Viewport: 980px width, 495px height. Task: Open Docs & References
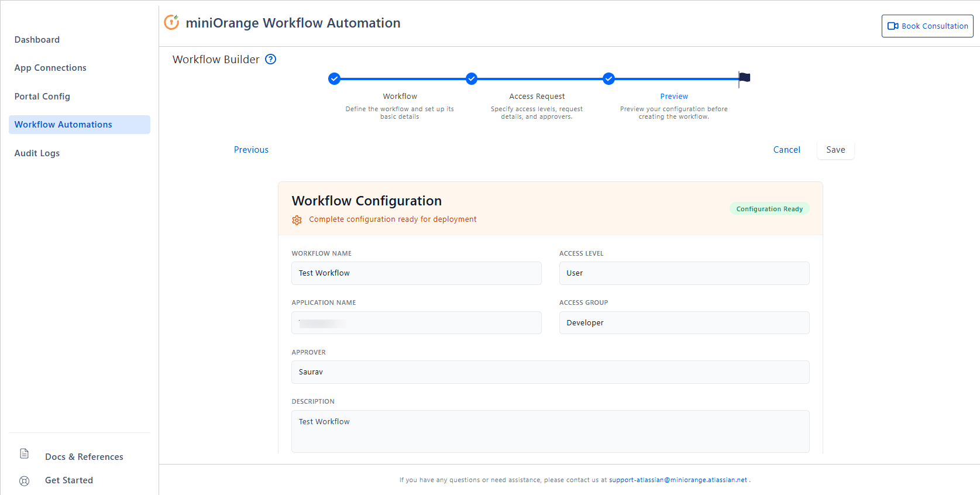[x=84, y=457]
